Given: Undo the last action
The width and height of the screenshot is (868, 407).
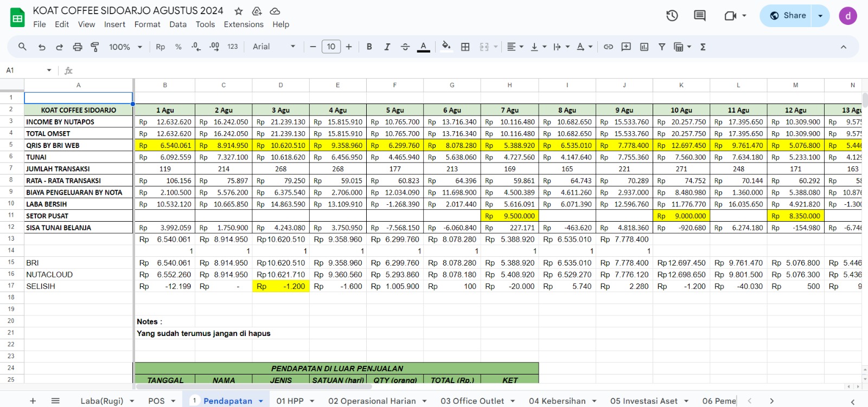Looking at the screenshot, I should pos(42,47).
